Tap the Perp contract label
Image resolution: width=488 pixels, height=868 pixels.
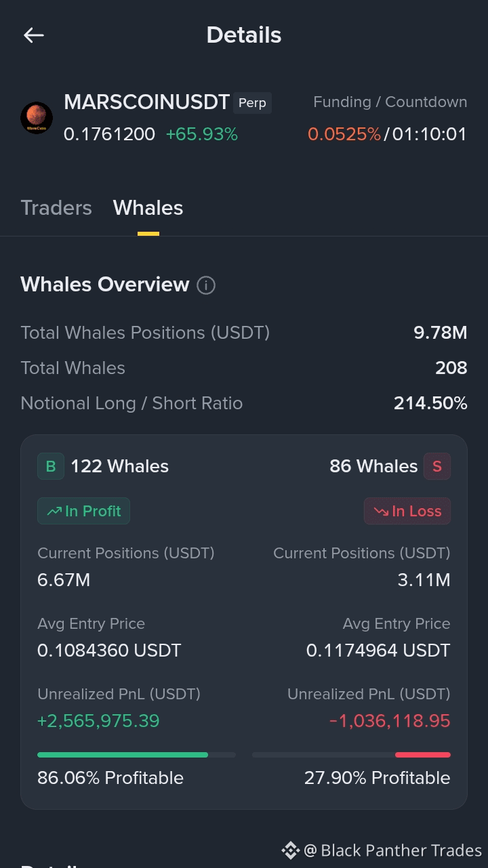pos(252,103)
